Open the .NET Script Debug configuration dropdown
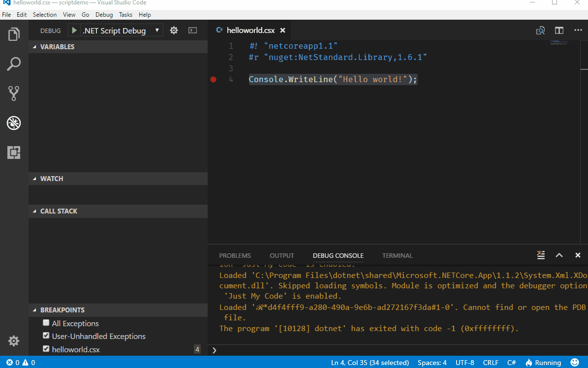 (x=156, y=30)
